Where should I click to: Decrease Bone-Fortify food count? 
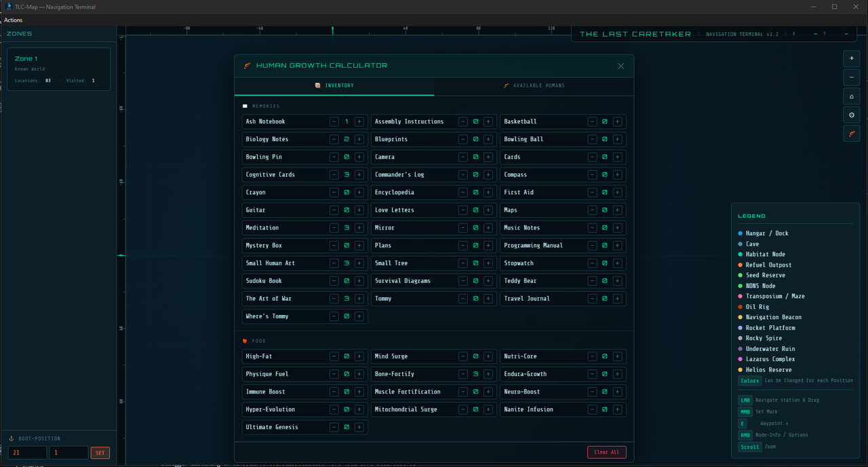tap(462, 374)
